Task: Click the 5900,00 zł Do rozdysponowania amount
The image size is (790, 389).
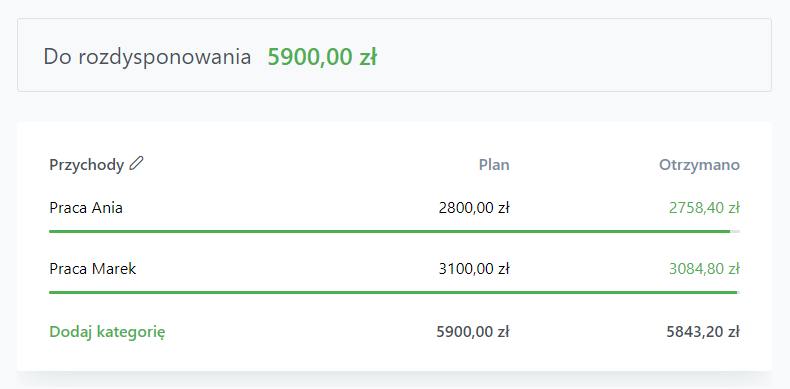Action: pos(322,57)
